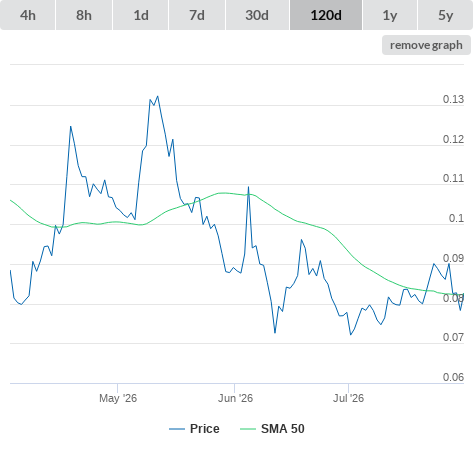Screen dimensions: 474x455
Task: Toggle the Price series in legend
Action: [205, 429]
